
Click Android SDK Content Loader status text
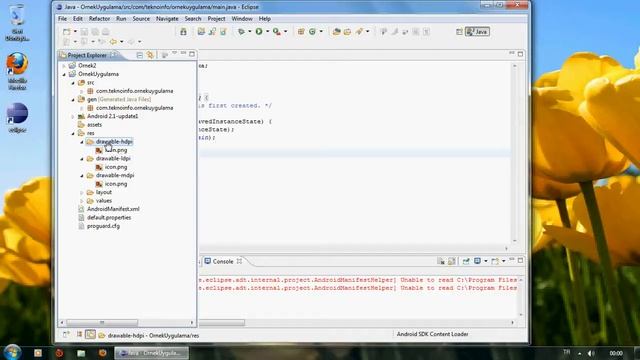433,334
